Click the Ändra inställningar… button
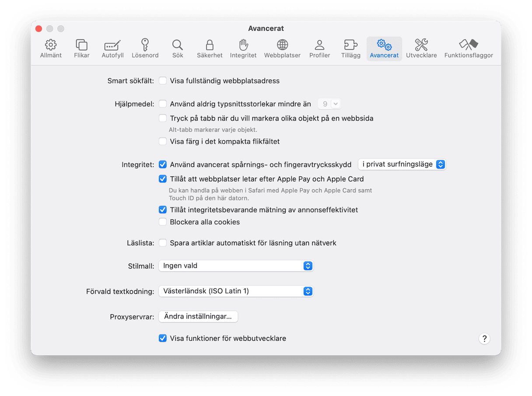The height and width of the screenshot is (396, 532). pos(198,316)
